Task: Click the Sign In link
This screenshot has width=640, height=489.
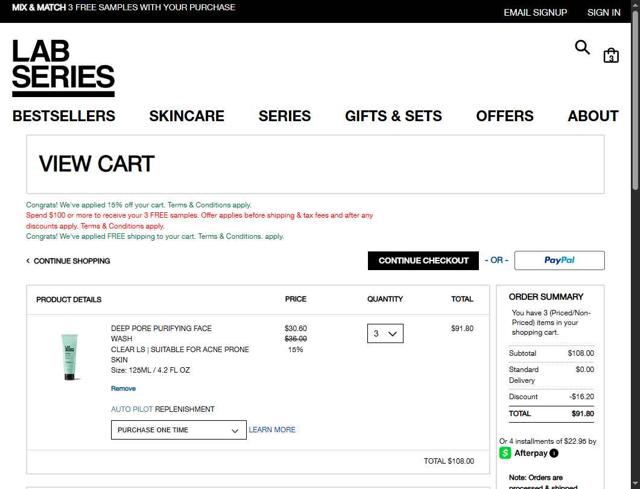Action: click(604, 13)
